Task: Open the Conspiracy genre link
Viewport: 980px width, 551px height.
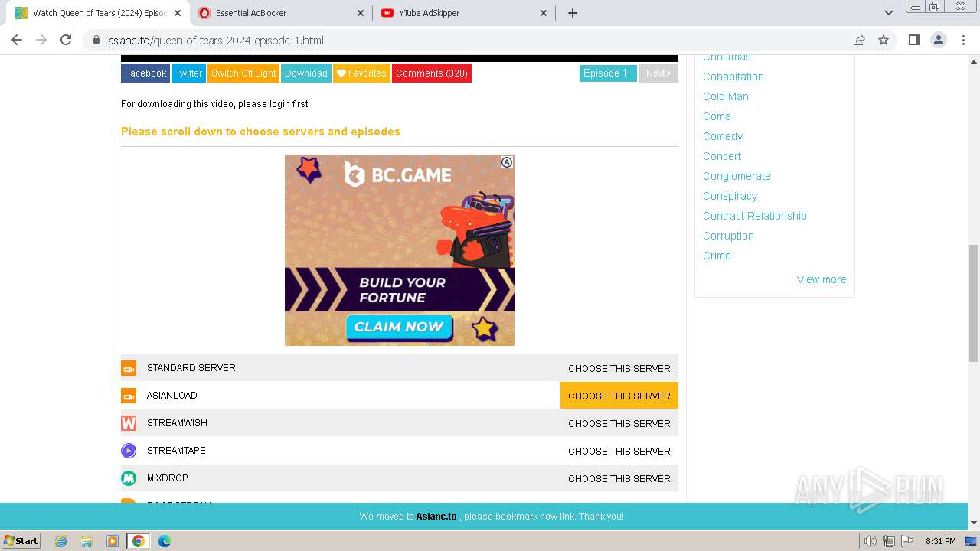Action: click(730, 196)
